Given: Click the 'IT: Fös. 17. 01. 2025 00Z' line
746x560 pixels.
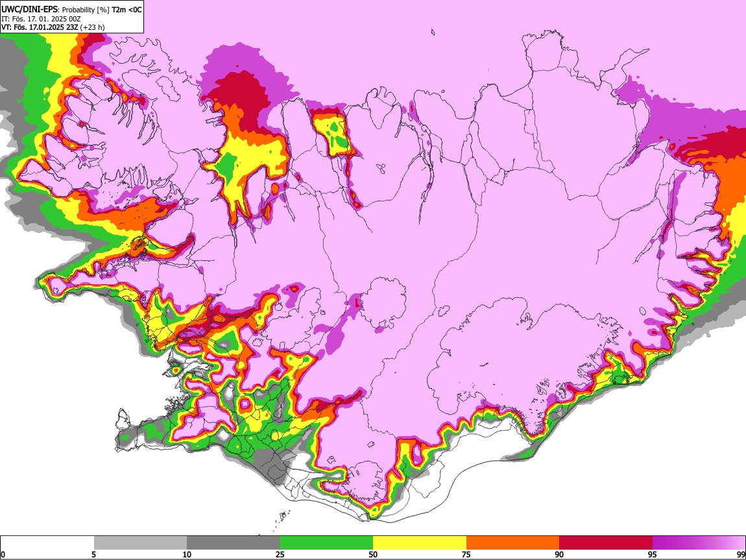Looking at the screenshot, I should point(41,19).
